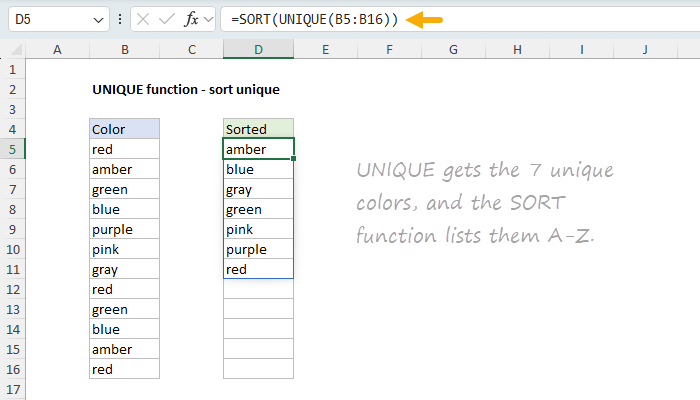Screen dimensions: 700x400
Task: Open the Name Box dropdown arrow
Action: coord(98,20)
